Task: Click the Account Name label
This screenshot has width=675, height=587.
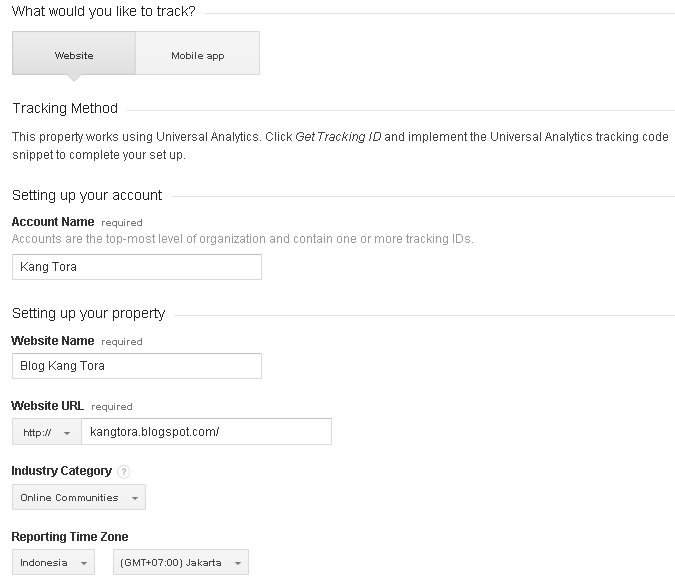Action: 53,222
